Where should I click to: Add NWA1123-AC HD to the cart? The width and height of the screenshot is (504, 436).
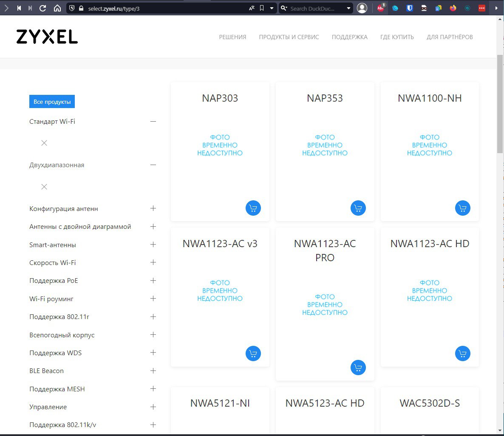click(463, 353)
